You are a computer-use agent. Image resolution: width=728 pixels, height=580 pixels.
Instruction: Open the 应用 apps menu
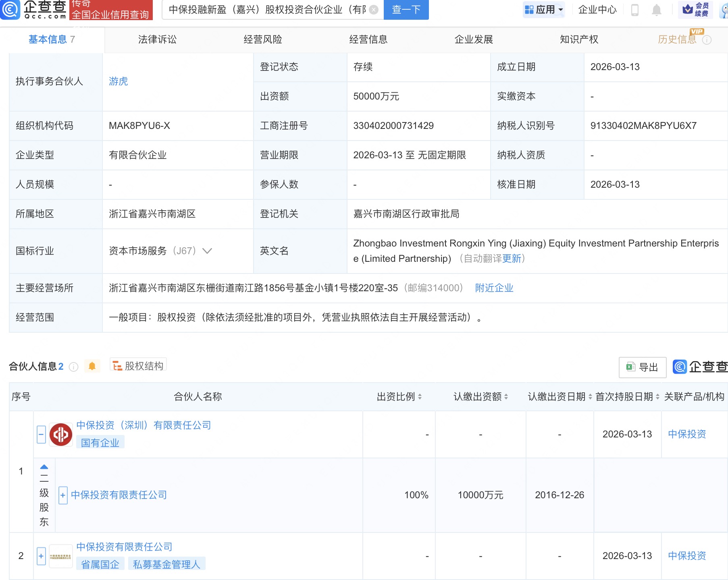tap(544, 10)
